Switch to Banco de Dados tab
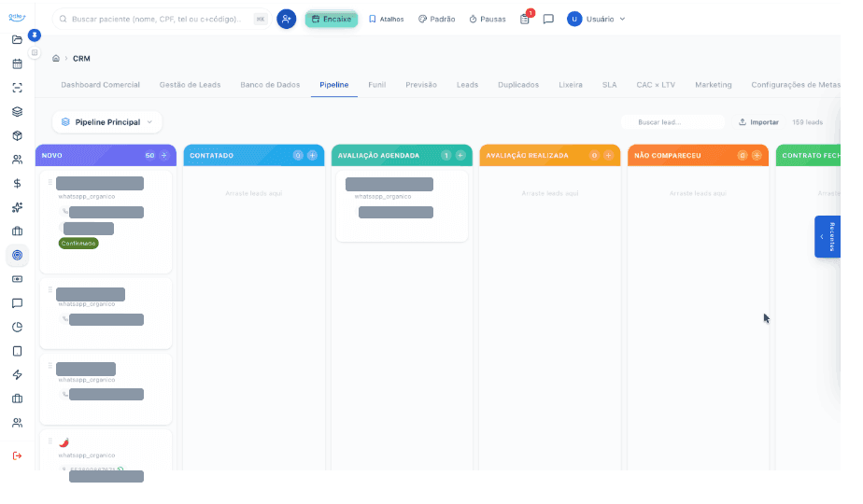 click(x=270, y=85)
